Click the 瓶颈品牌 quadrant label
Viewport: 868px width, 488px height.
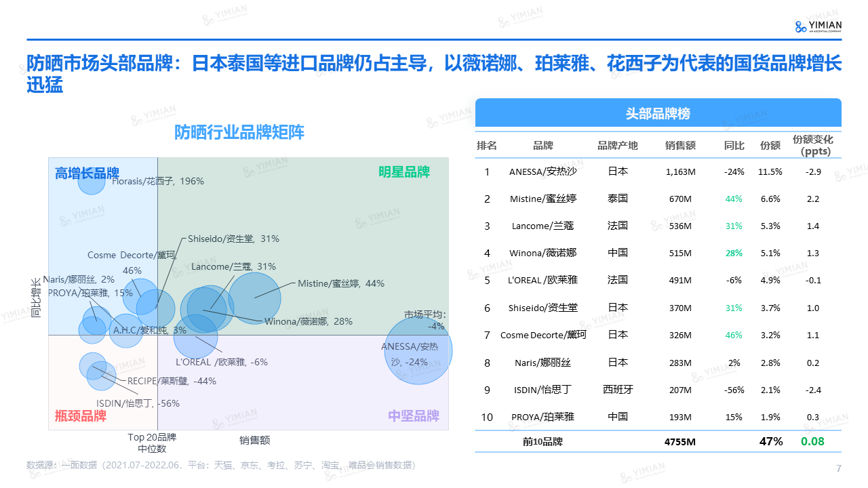(81, 415)
